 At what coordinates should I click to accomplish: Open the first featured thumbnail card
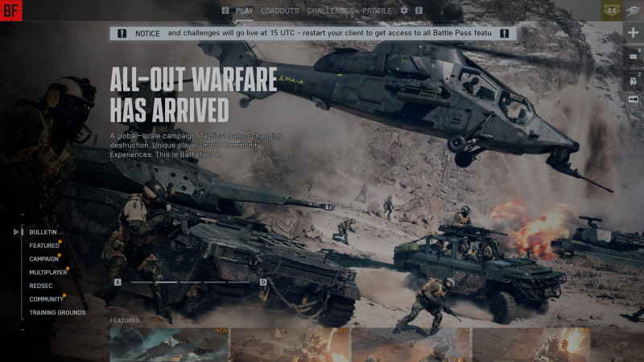169,345
